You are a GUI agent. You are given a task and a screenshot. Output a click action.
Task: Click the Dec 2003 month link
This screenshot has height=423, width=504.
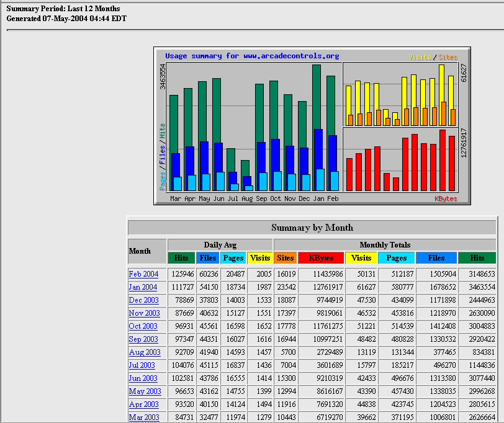(x=143, y=300)
